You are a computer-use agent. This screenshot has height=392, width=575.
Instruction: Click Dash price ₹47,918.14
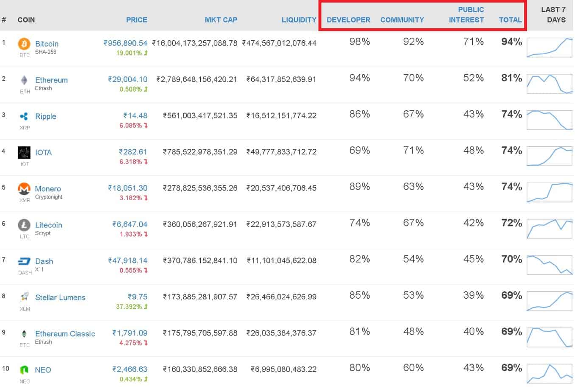[x=128, y=261]
